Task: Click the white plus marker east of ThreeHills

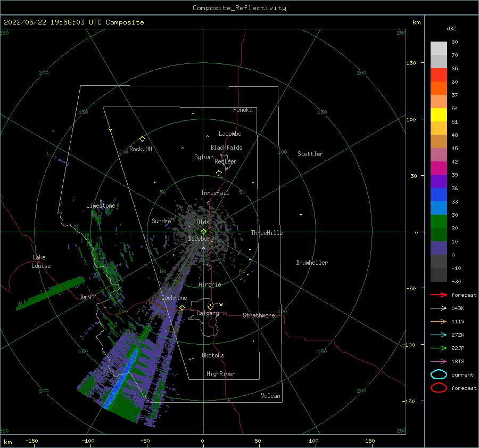Action: (x=301, y=214)
